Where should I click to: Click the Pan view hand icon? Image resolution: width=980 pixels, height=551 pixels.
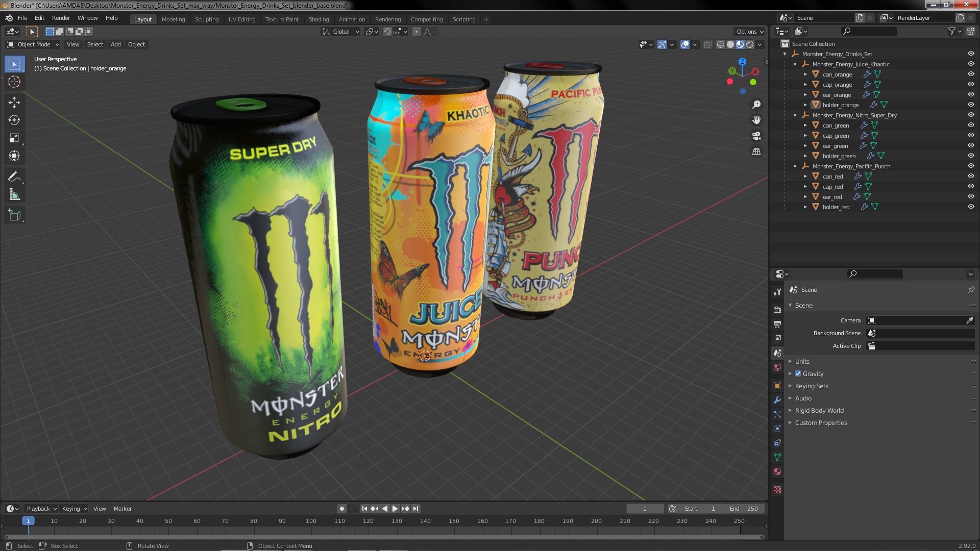click(756, 120)
